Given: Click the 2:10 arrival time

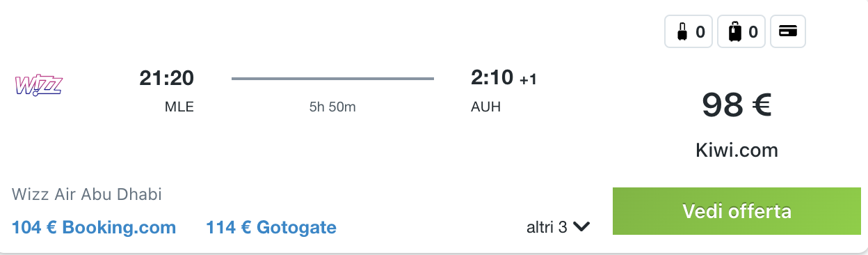Looking at the screenshot, I should tap(492, 78).
